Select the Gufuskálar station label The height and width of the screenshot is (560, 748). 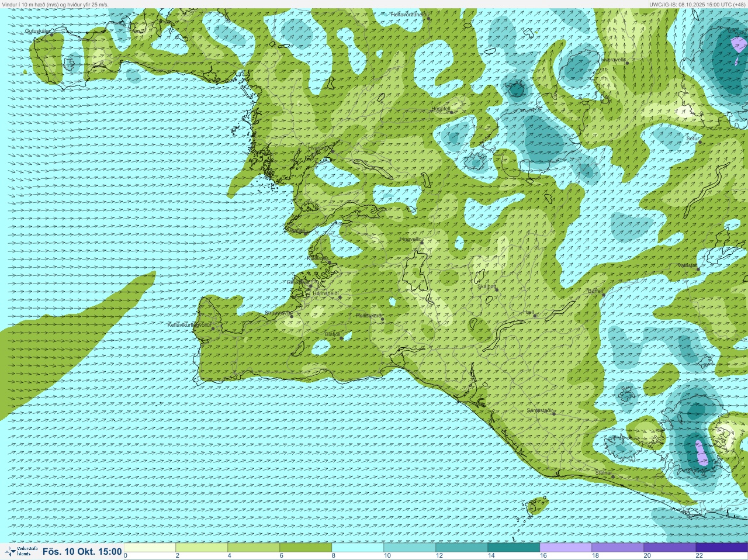coord(37,31)
